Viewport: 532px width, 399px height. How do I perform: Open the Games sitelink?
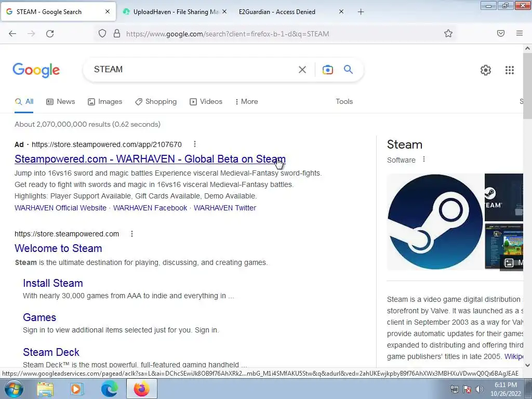[39, 317]
